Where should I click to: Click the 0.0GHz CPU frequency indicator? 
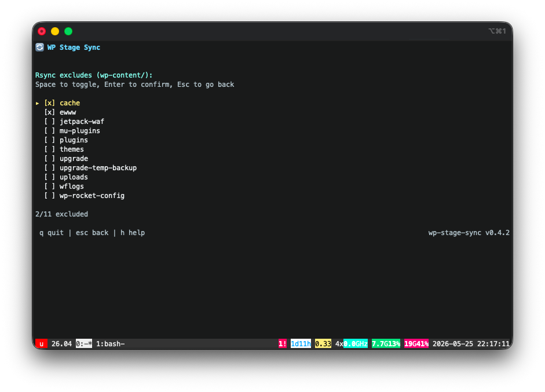tap(356, 344)
